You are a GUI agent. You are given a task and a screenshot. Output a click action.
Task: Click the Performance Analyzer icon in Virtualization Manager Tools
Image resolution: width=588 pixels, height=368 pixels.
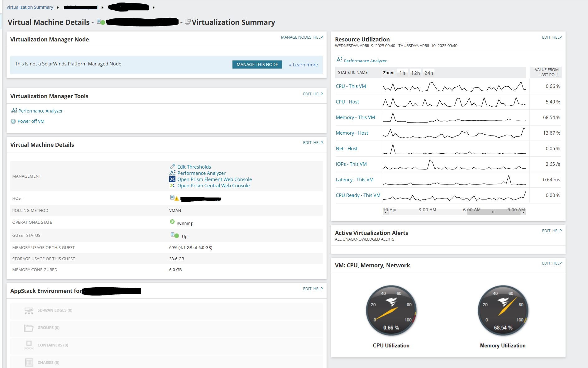(14, 111)
